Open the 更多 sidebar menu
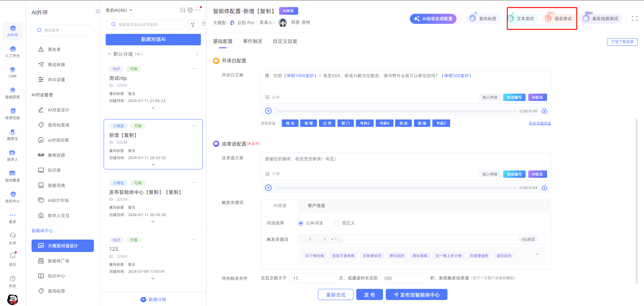 [13, 218]
